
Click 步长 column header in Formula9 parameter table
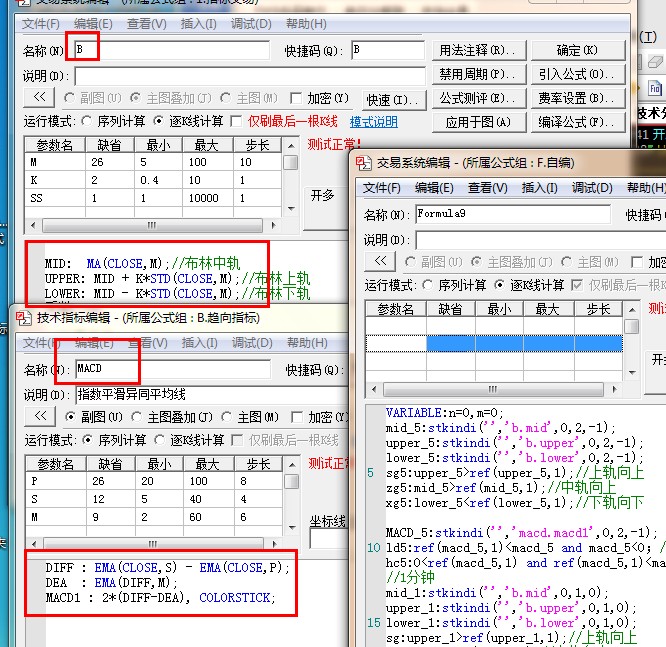tap(598, 309)
